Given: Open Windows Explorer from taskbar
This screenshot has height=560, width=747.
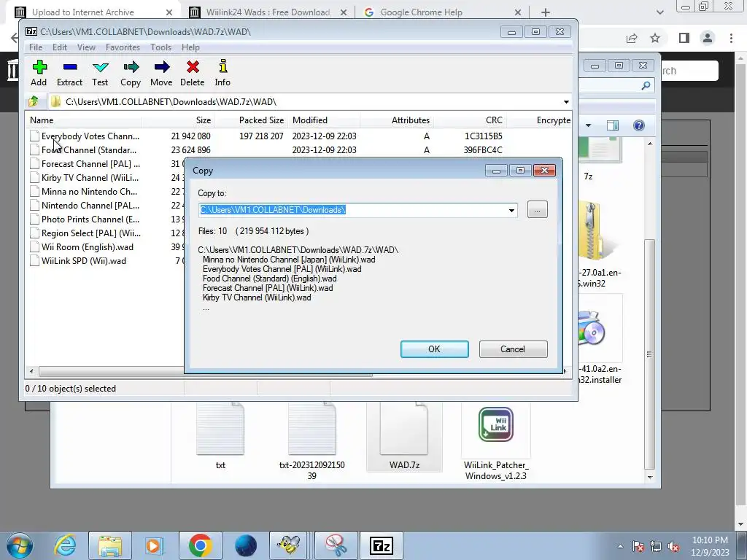Looking at the screenshot, I should pos(111,545).
